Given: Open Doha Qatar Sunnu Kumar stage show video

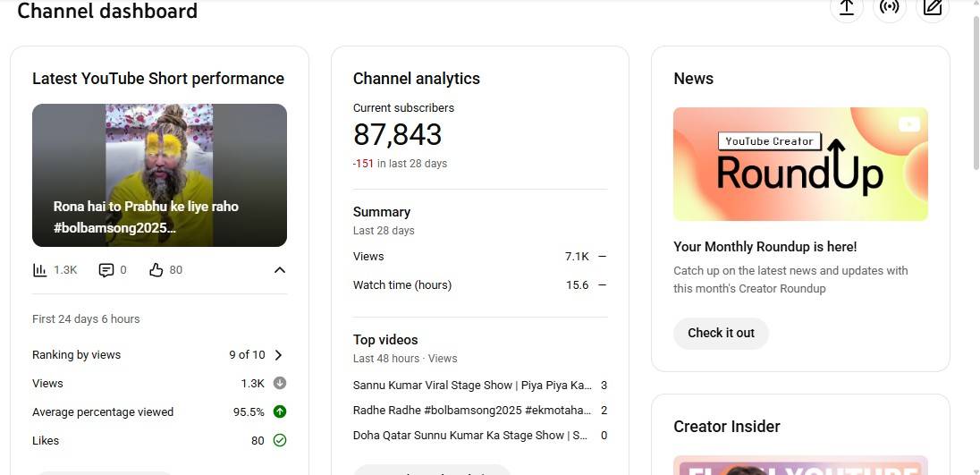Looking at the screenshot, I should (x=470, y=436).
